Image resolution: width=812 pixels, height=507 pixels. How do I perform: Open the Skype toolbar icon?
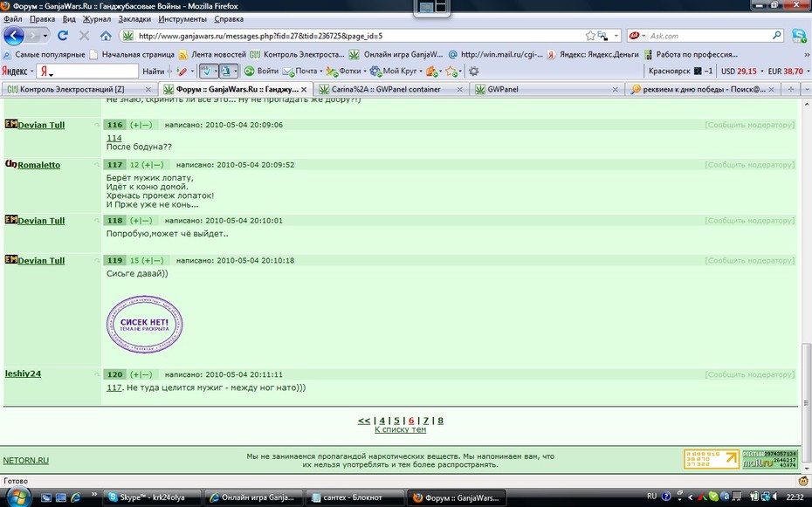[x=799, y=36]
